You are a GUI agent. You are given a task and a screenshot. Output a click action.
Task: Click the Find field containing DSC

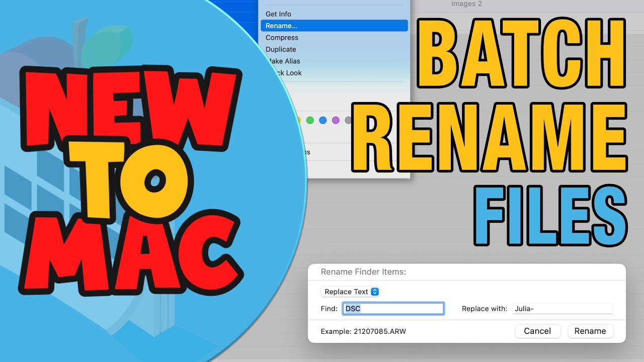[x=393, y=309]
